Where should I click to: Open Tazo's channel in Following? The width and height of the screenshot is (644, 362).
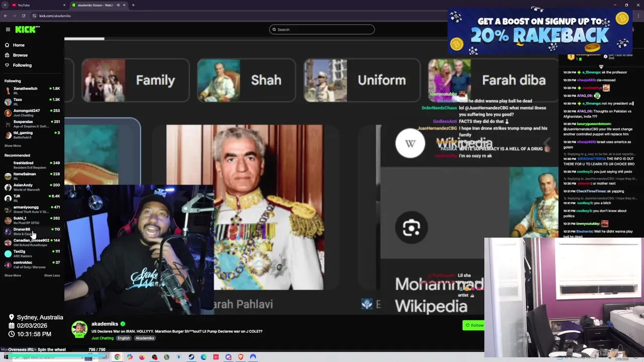coord(31,102)
